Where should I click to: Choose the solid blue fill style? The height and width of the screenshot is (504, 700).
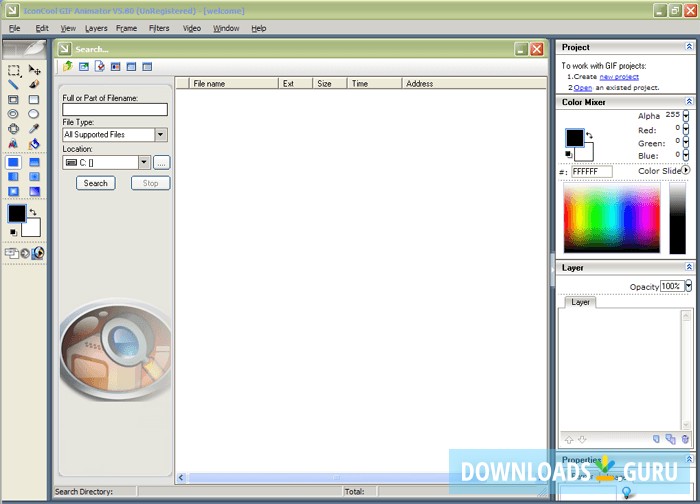point(13,162)
